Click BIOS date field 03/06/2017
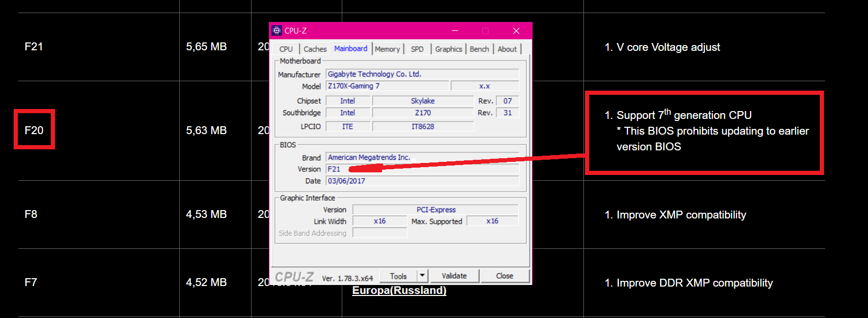This screenshot has height=318, width=868. (422, 181)
